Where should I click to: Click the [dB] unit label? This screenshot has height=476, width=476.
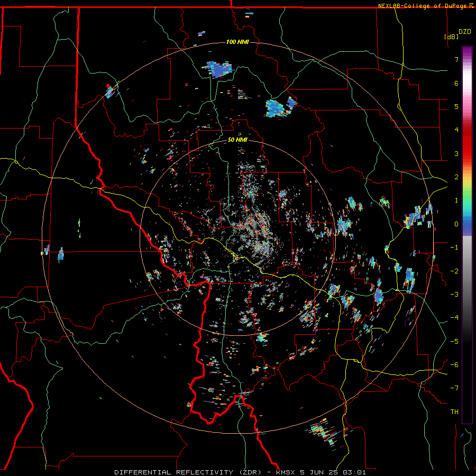[451, 36]
